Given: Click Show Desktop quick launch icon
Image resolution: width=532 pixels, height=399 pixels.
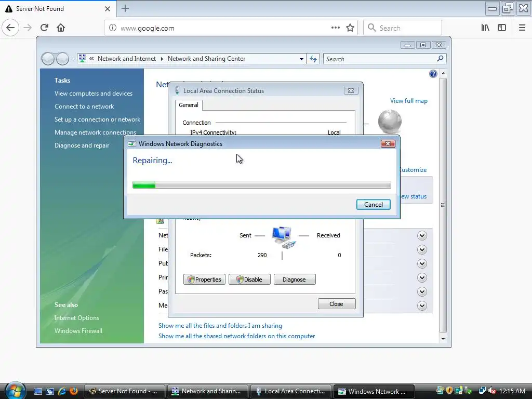Looking at the screenshot, I should tap(37, 391).
